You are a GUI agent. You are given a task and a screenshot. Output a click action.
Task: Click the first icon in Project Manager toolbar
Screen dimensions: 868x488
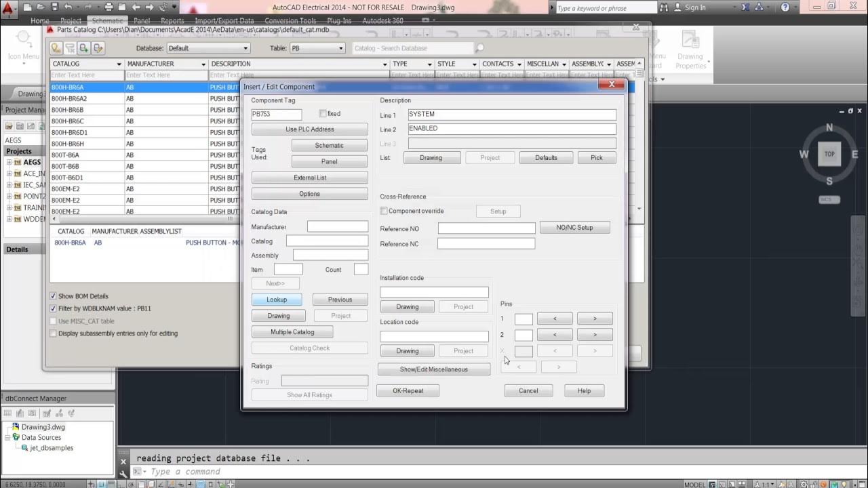click(9, 126)
